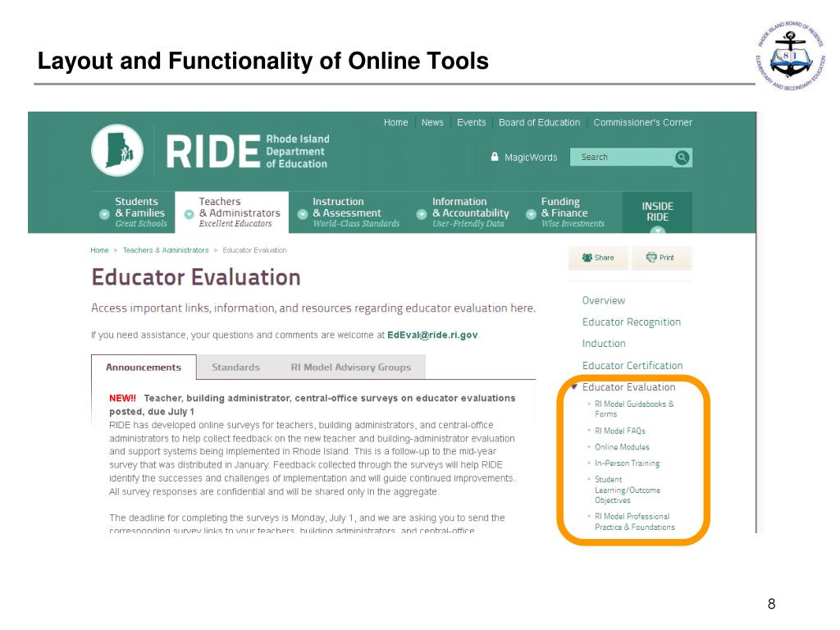Click the Home breadcrumb link

99,250
